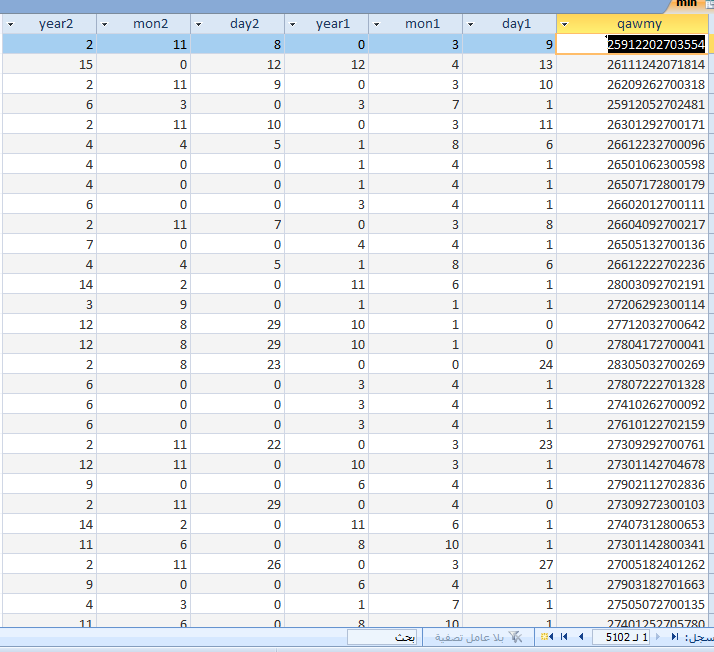Click the highlighted qawmy cell 25912202703554
This screenshot has height=652, width=714.
tap(632, 44)
